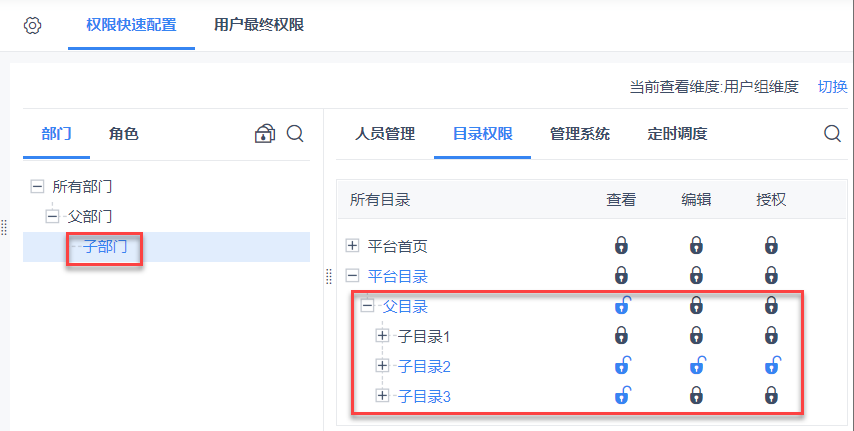
Task: Click the settings gear icon
Action: tap(32, 26)
